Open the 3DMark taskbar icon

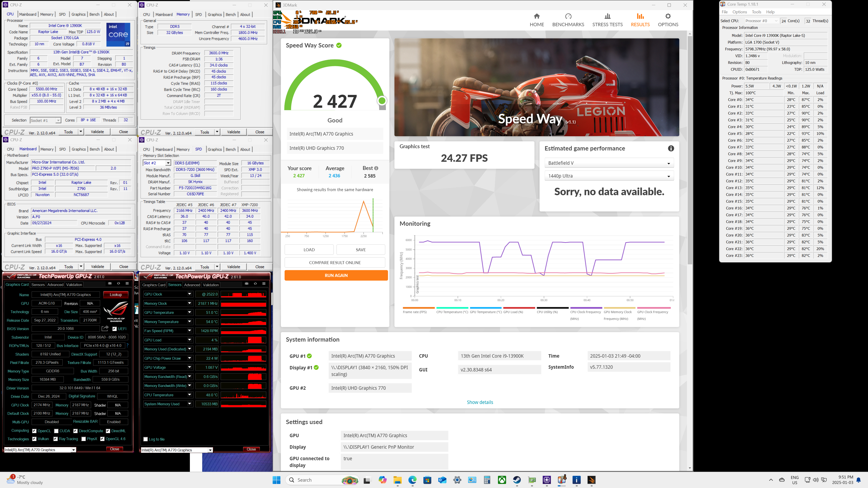[591, 480]
